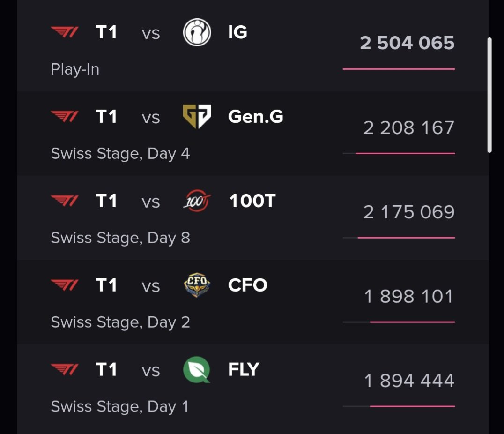Click the 2 504 065 peak viewers figure
Viewport: 504px width, 434px height.
click(x=407, y=43)
